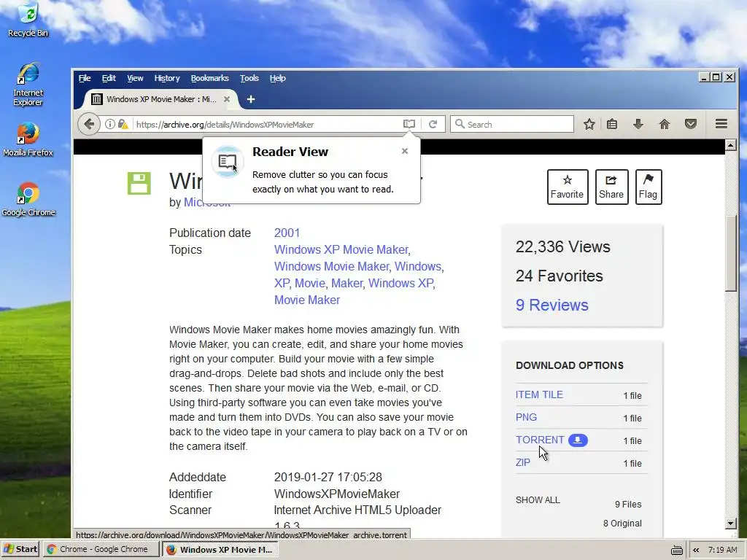Click the 24 Favorites text
Screen dimensions: 747x560
[x=560, y=276]
